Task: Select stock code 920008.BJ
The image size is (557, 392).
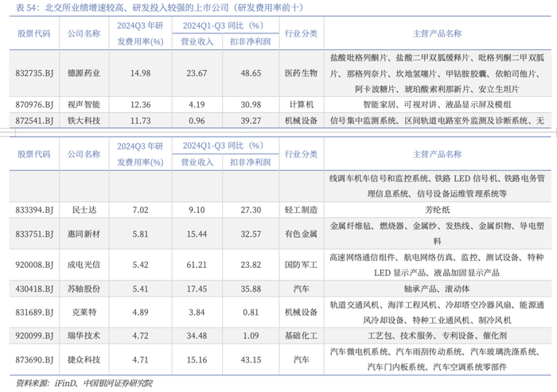Action: (34, 265)
